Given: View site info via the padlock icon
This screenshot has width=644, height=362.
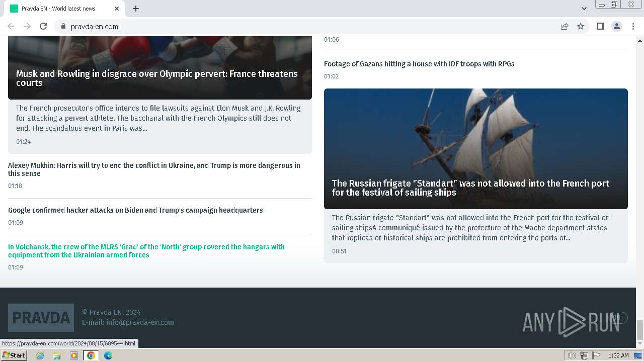Looking at the screenshot, I should point(63,26).
